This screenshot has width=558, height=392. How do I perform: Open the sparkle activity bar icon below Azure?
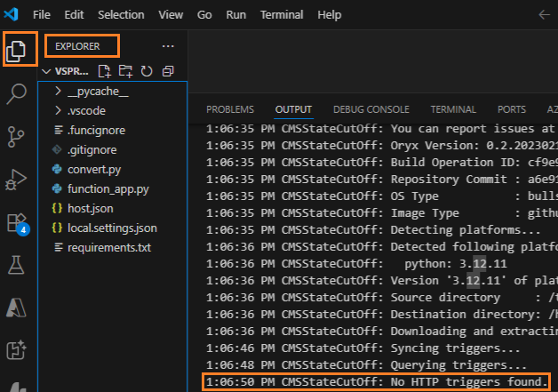(16, 349)
